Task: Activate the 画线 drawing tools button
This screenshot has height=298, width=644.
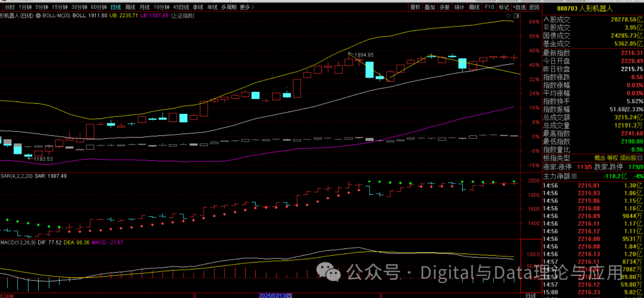Action: [x=475, y=7]
